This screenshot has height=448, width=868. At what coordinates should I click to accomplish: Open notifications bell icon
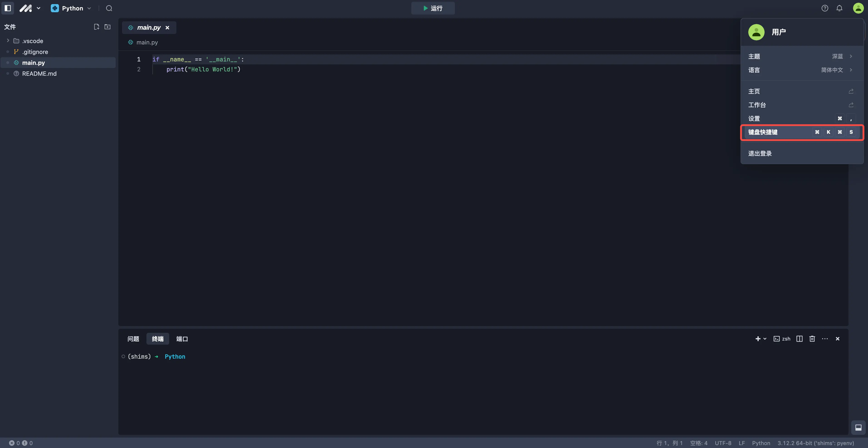839,8
